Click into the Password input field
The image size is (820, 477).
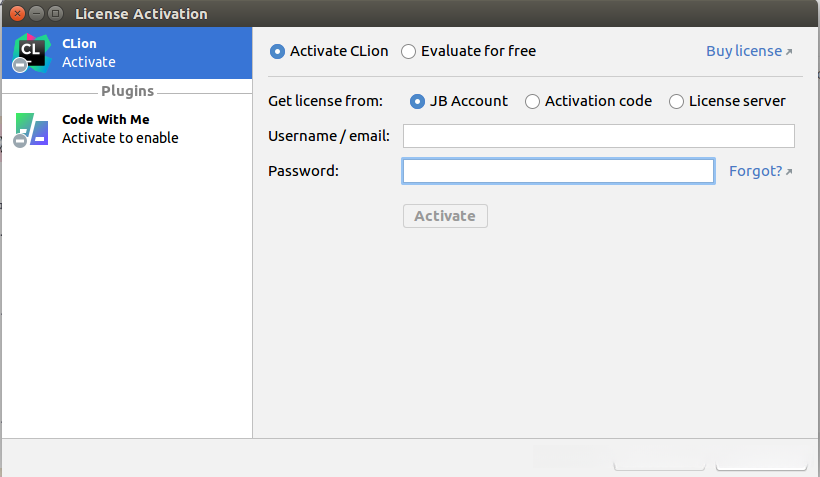[558, 171]
